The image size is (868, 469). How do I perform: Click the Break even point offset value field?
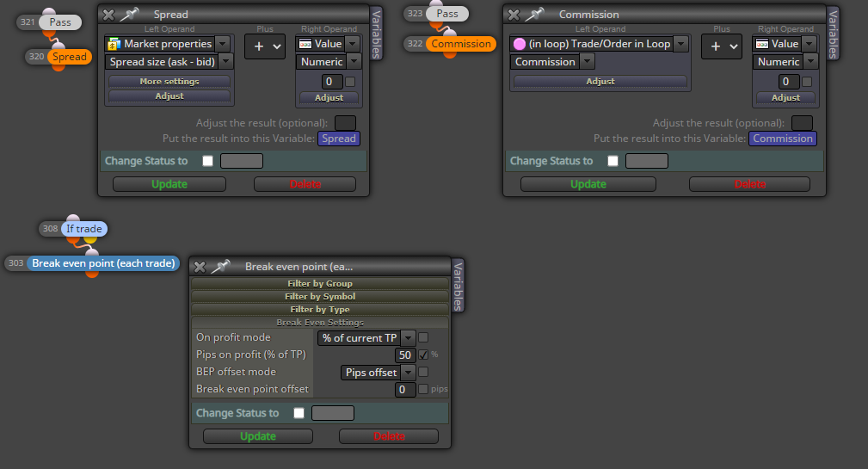(x=405, y=389)
